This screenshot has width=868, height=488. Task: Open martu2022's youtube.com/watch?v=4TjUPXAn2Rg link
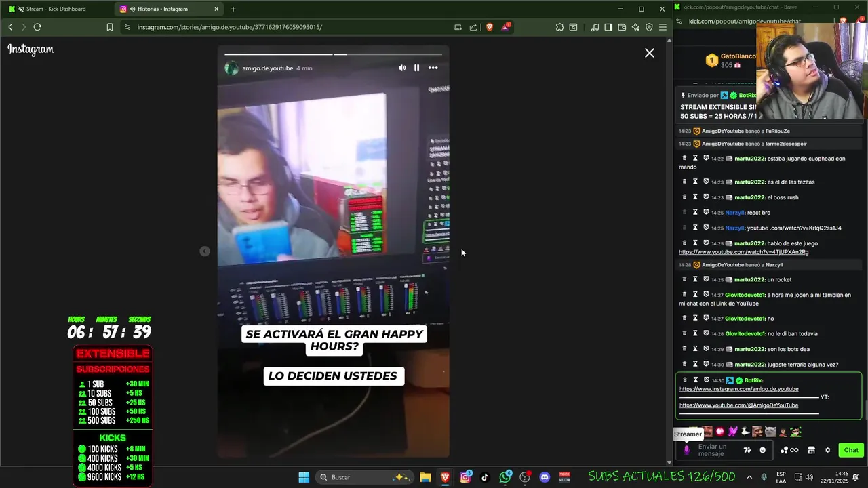pyautogui.click(x=744, y=252)
